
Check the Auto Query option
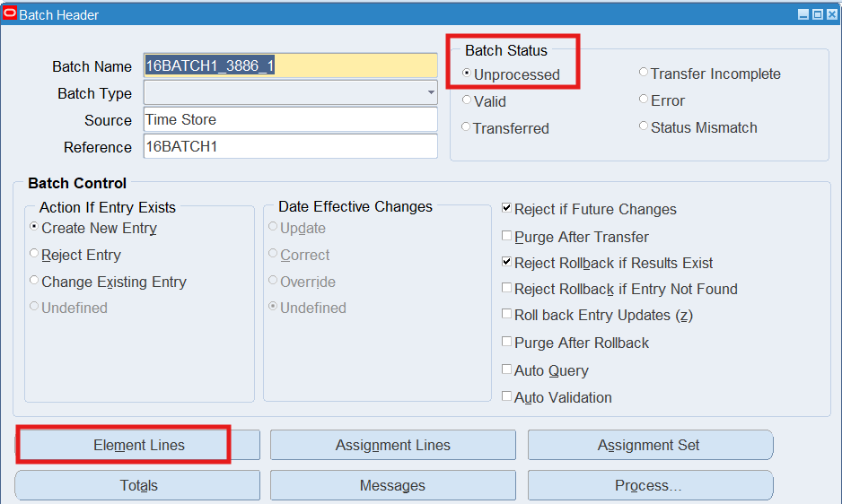pos(507,369)
